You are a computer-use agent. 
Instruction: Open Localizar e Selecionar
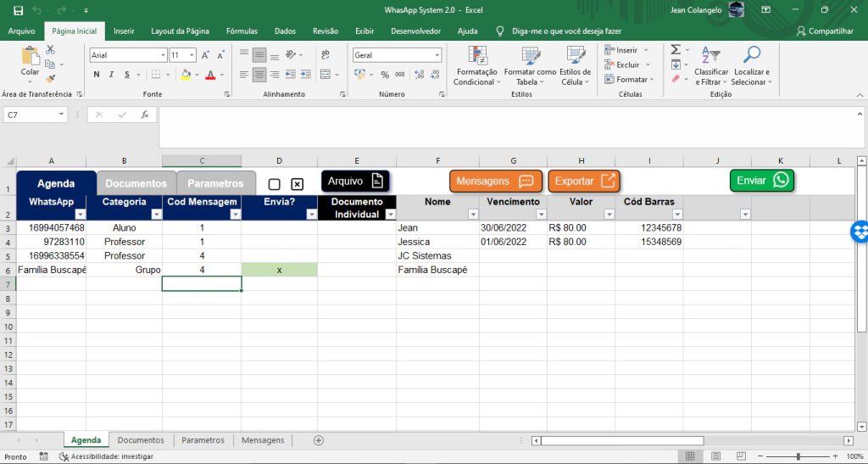coord(751,66)
